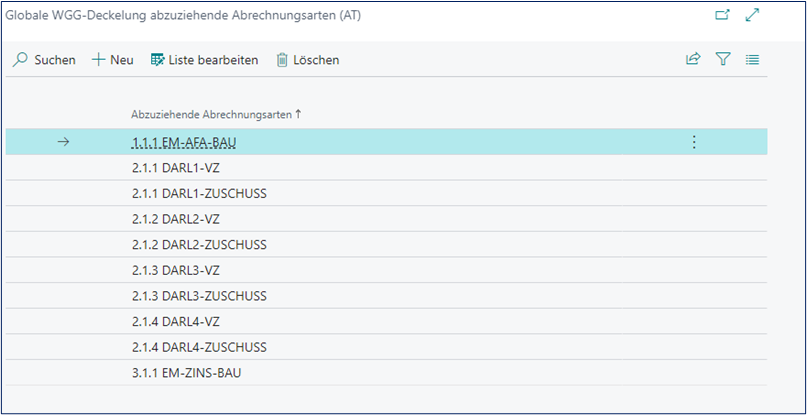
Task: Select the 2.1.1 DARL1-ZUSCHUSS entry
Action: pyautogui.click(x=199, y=193)
